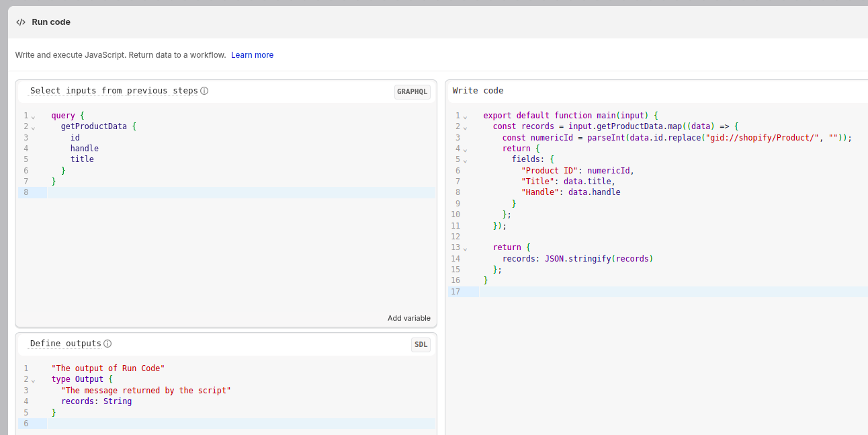Fold the return block at line 13

[464, 248]
